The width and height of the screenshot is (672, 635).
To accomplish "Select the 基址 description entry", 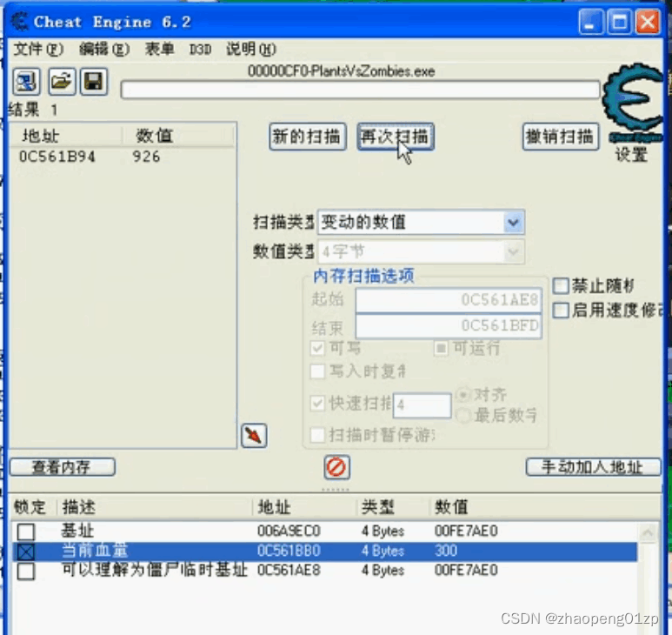I will 77,531.
